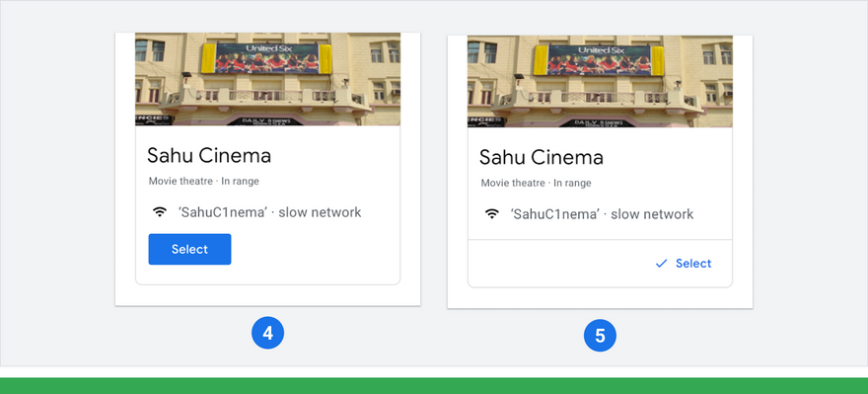Click 'SahuC1nema' network name in card 4

coord(223,212)
